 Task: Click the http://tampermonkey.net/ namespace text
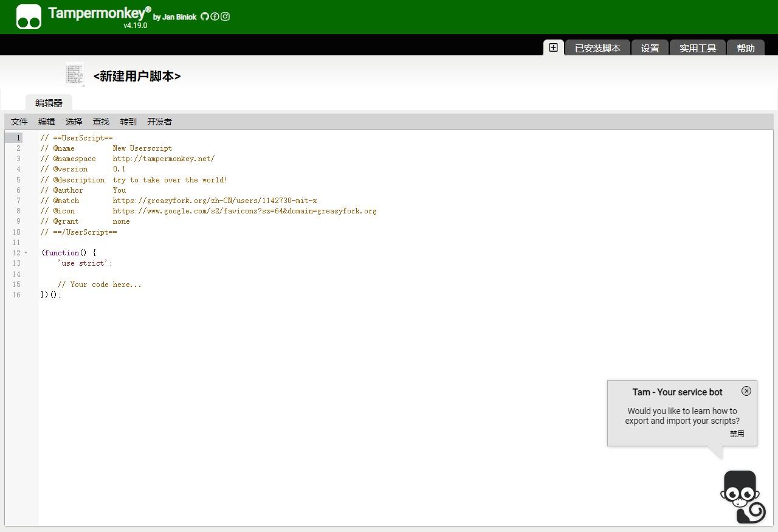click(164, 159)
